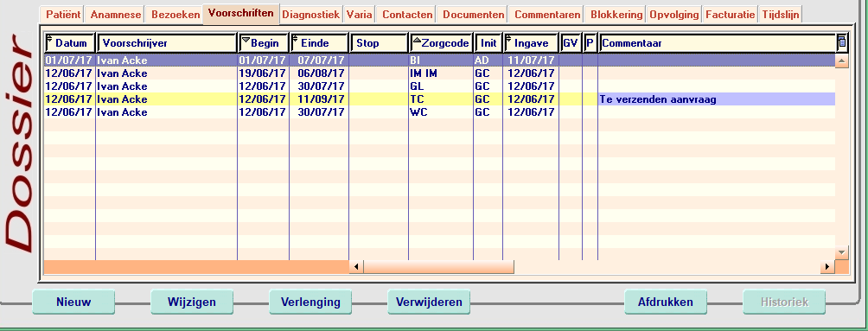This screenshot has height=331, width=868.
Task: Open the Opvolging tab
Action: [673, 15]
